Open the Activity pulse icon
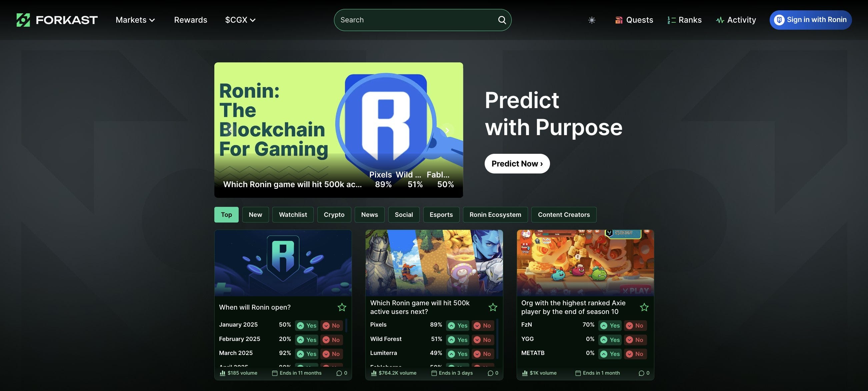The height and width of the screenshot is (391, 868). pyautogui.click(x=720, y=20)
